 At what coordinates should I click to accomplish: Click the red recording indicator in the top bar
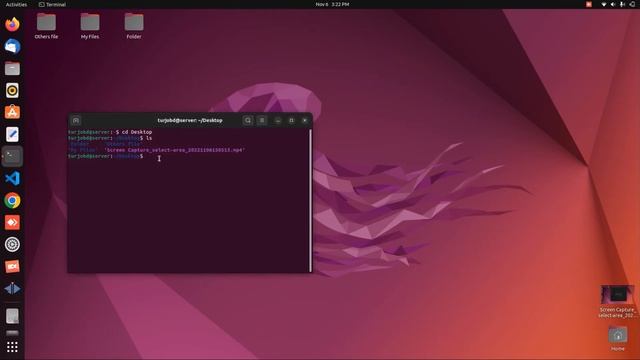point(589,4)
